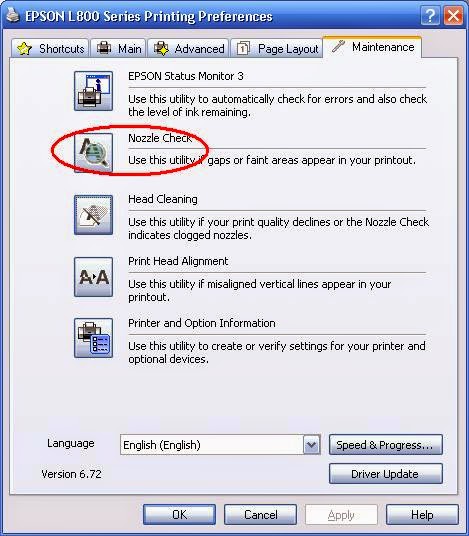
Task: Click the printer icon in title bar
Action: [x=13, y=15]
